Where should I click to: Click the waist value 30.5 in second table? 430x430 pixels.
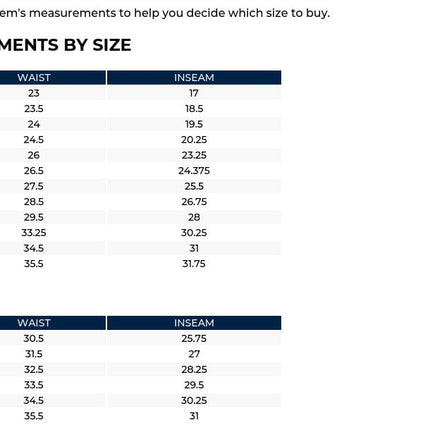34,338
